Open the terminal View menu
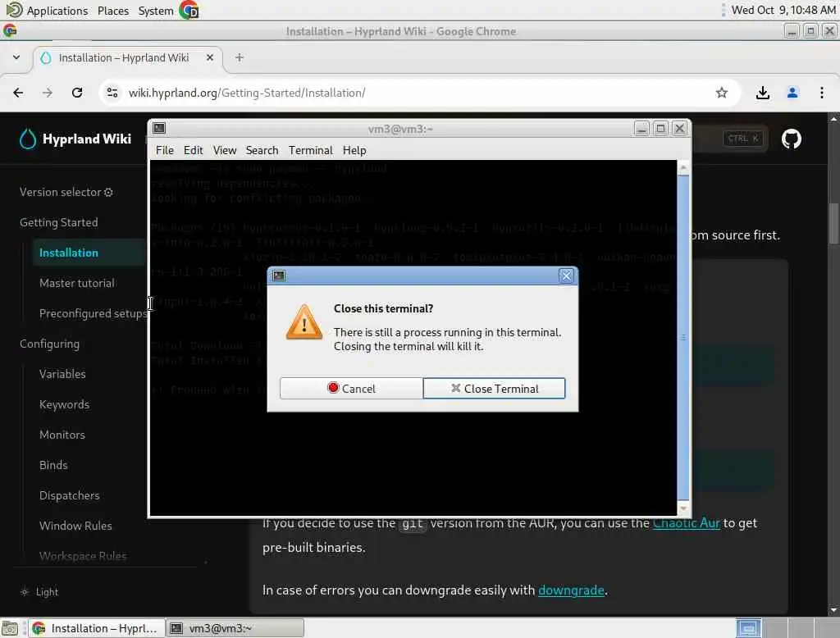The image size is (840, 638). pyautogui.click(x=225, y=151)
